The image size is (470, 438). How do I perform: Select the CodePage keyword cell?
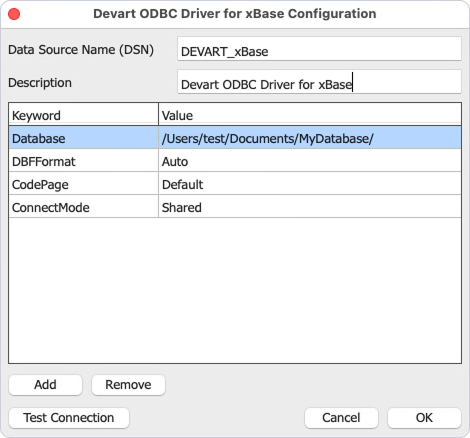[x=83, y=184]
